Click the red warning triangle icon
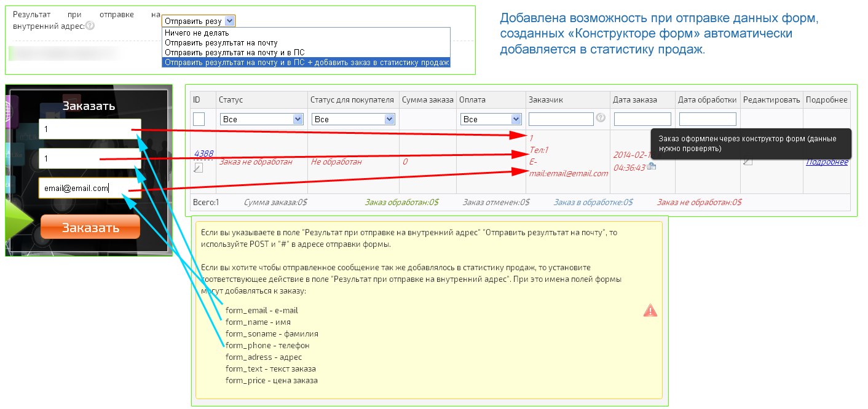The height and width of the screenshot is (409, 868). tap(650, 311)
